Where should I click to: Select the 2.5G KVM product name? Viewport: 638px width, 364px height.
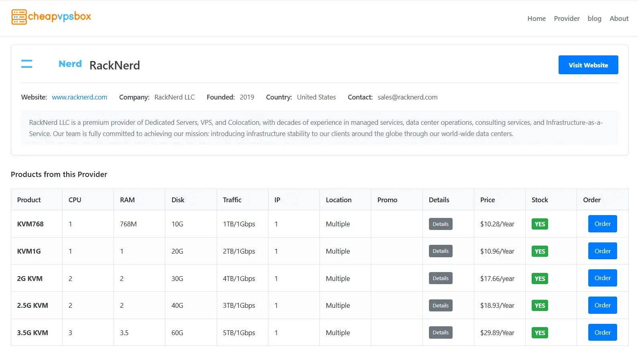click(33, 305)
